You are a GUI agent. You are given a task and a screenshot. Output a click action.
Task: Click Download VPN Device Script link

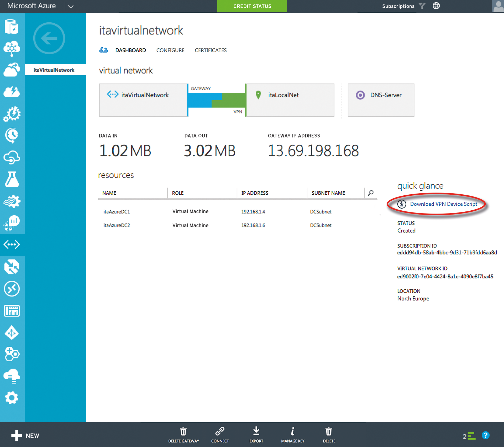pos(443,204)
